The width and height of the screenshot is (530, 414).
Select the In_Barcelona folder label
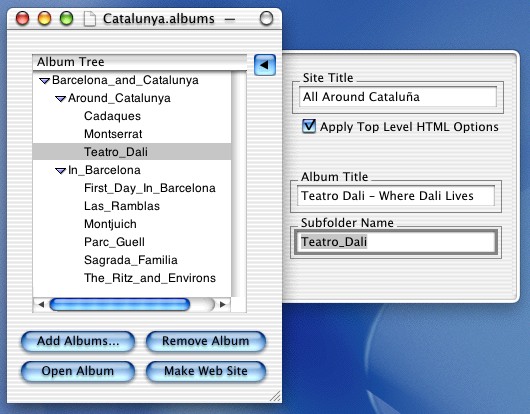click(x=104, y=170)
